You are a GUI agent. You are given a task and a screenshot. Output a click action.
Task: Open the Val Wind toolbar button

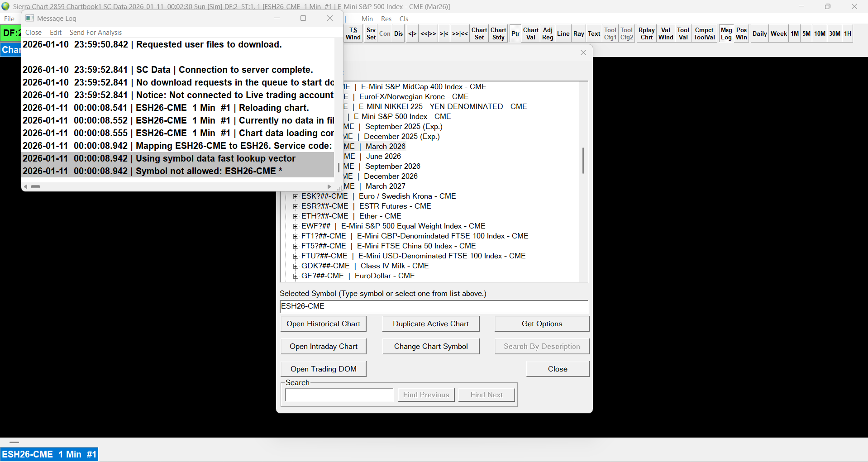pos(666,33)
